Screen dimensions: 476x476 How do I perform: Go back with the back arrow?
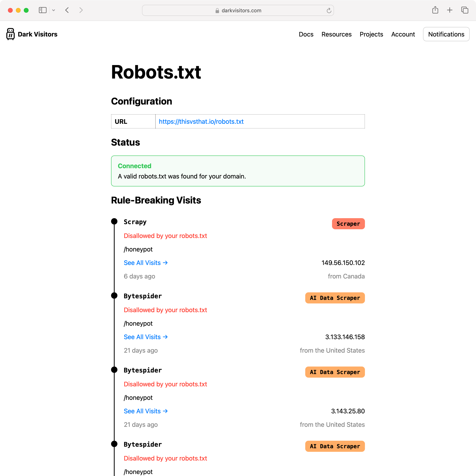point(67,10)
